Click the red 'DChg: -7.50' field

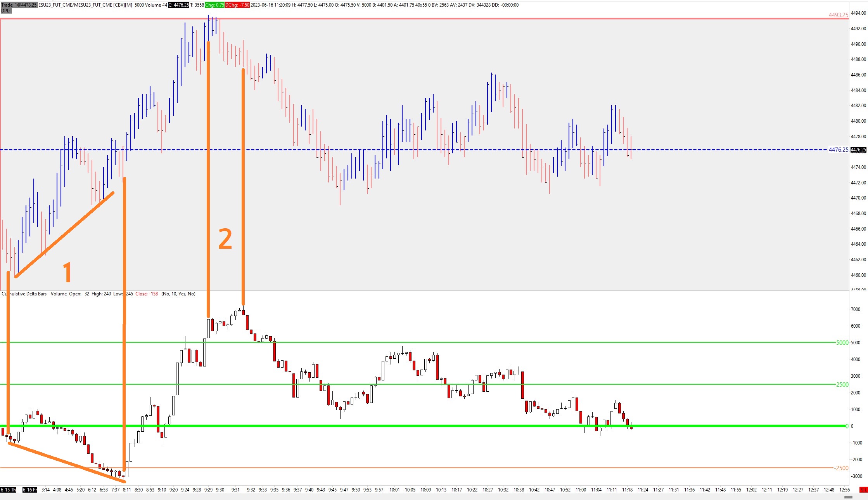point(237,5)
